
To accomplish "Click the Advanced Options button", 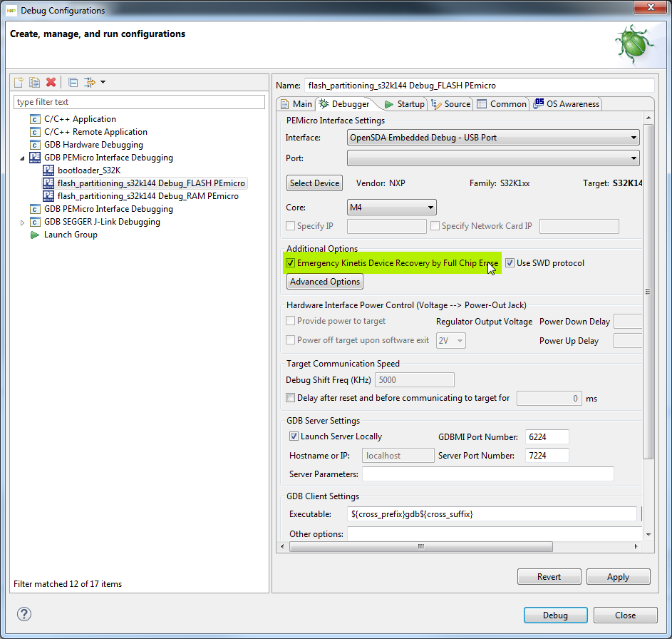I will point(325,282).
